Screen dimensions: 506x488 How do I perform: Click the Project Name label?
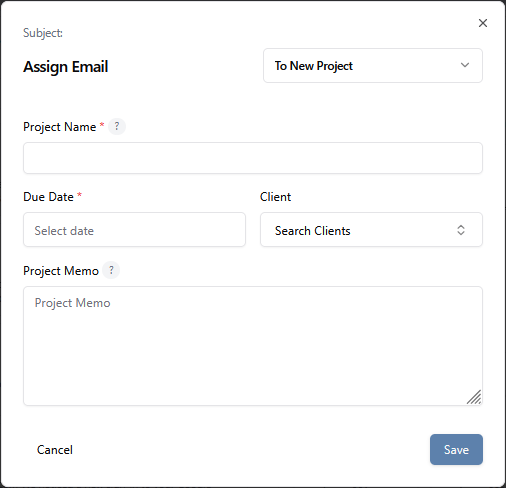tap(60, 127)
